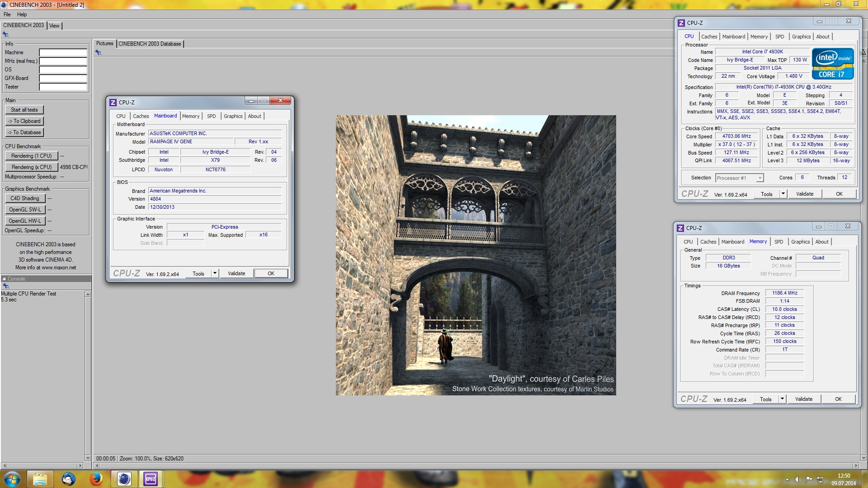Viewport: 868px width, 488px height.
Task: Open Tools dropdown arrow in CPU tab CPU-Z
Action: coord(783,194)
